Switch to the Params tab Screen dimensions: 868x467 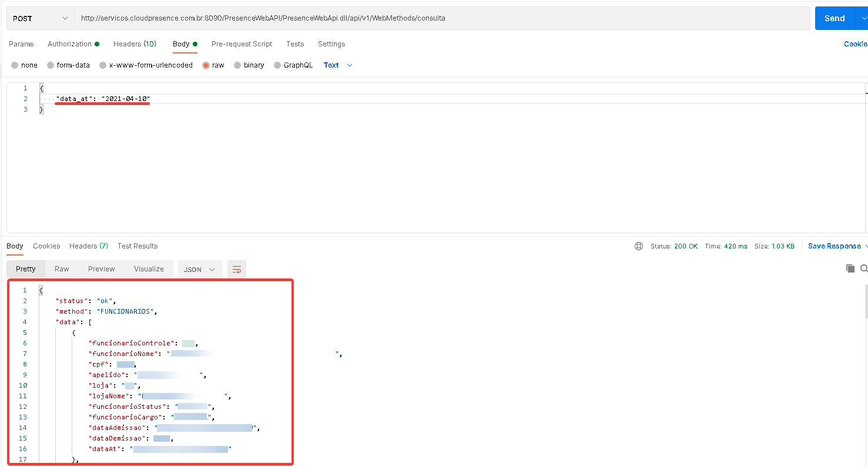(x=21, y=44)
